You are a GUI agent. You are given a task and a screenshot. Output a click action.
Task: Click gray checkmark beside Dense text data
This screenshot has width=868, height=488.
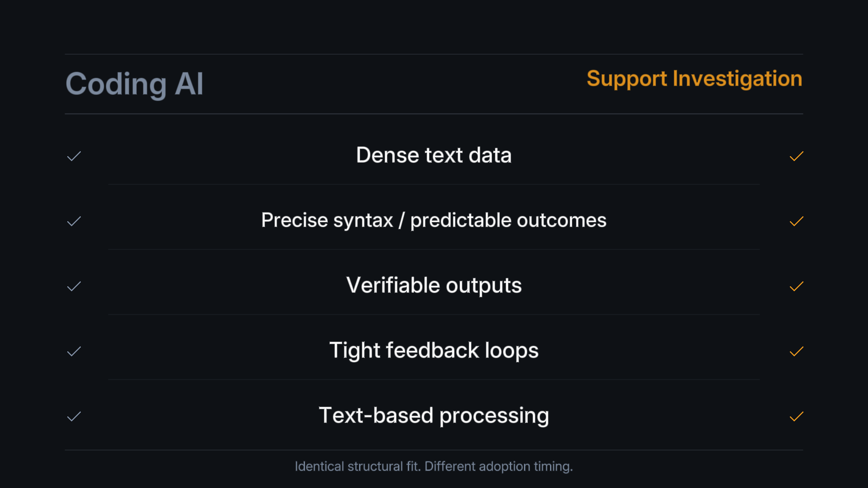(74, 156)
